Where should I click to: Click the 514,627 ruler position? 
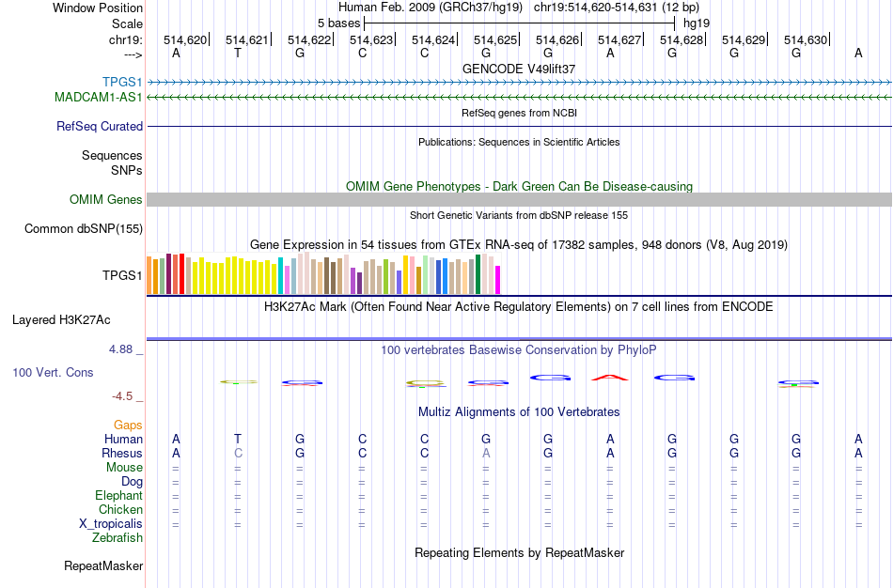click(x=619, y=39)
